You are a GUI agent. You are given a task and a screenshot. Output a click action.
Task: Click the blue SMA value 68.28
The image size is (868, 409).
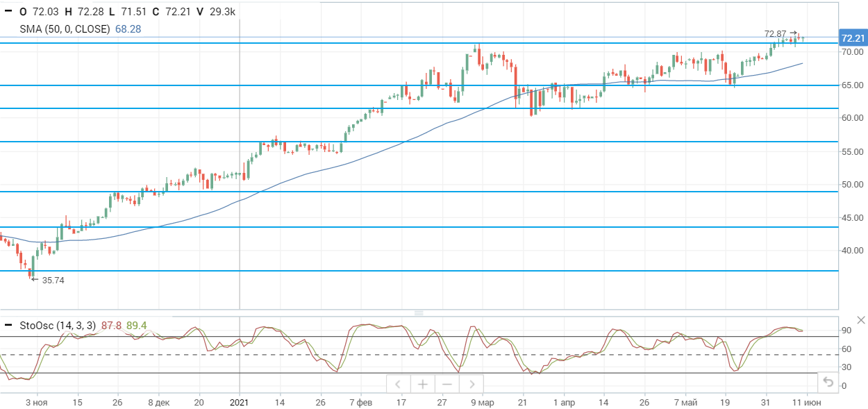pos(128,29)
